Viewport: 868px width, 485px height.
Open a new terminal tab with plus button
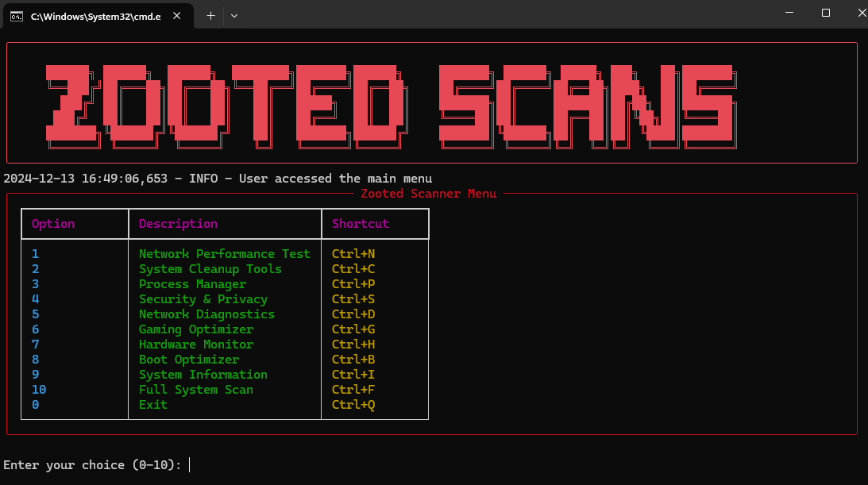coord(210,15)
